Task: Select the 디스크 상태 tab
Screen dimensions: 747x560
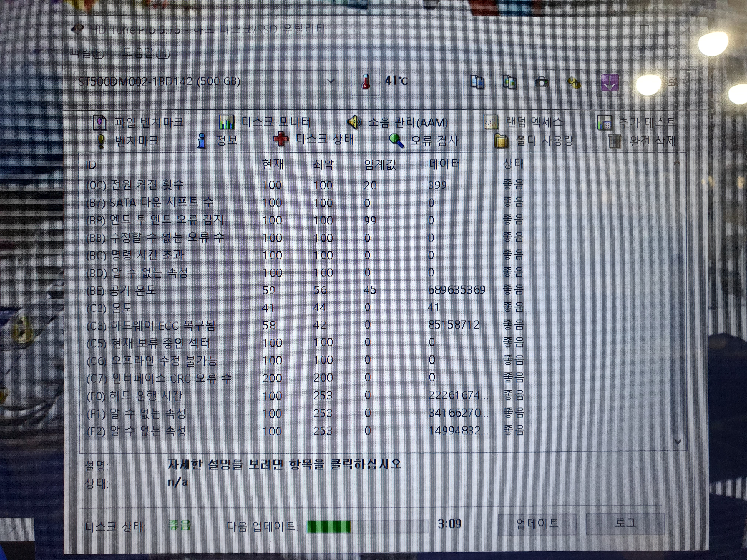Action: point(314,139)
